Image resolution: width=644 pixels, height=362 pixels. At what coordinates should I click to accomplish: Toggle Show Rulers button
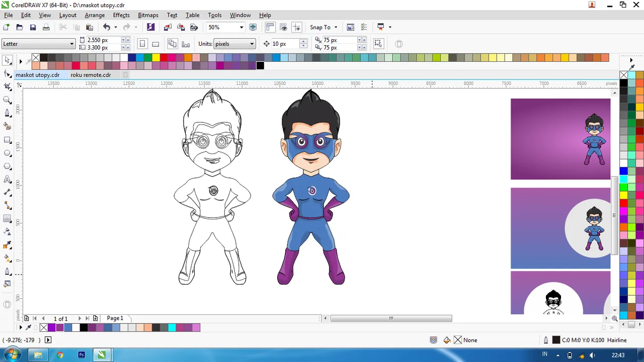pyautogui.click(x=270, y=27)
